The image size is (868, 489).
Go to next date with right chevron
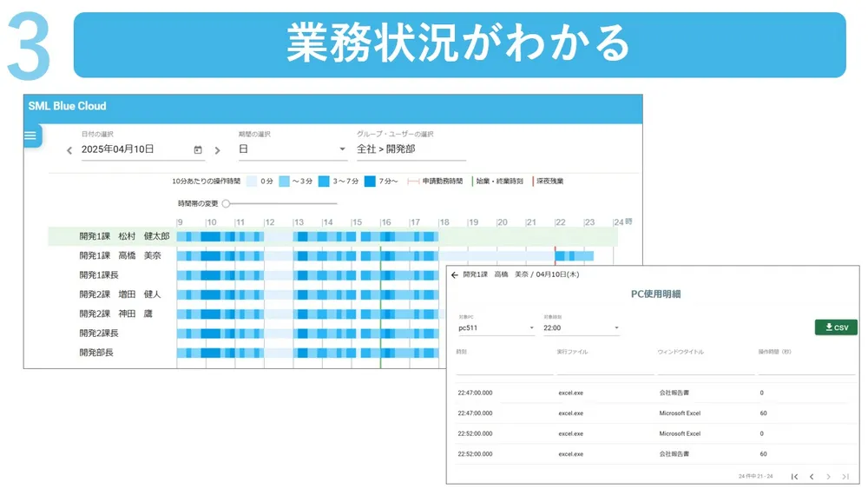[x=217, y=150]
